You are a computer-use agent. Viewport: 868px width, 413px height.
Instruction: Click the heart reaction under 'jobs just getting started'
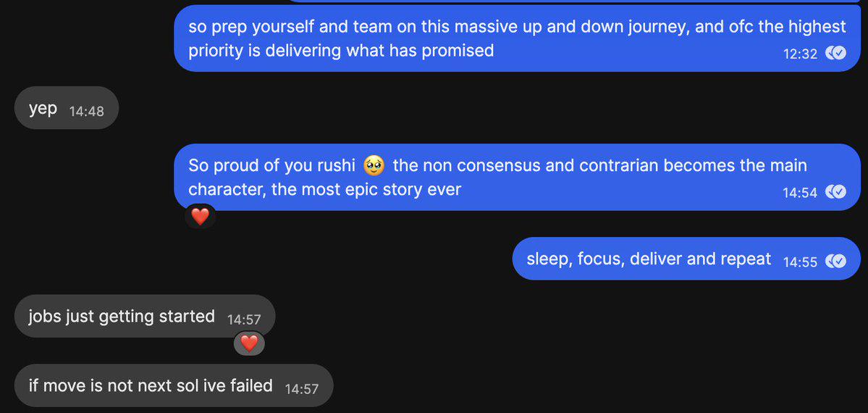(x=249, y=343)
